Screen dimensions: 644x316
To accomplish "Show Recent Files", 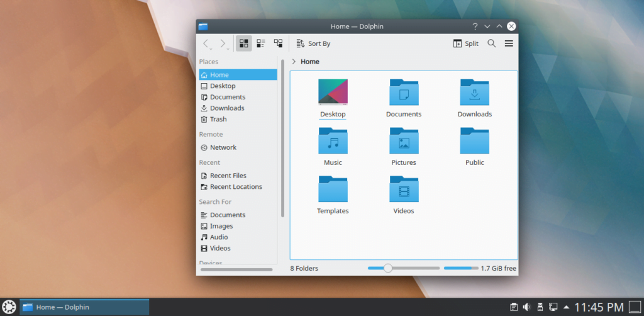I will (x=238, y=176).
